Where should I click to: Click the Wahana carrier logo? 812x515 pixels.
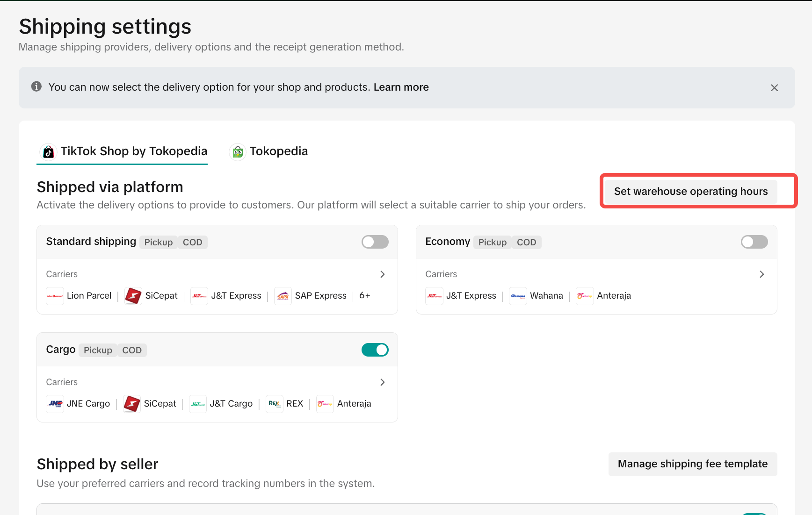click(x=518, y=296)
